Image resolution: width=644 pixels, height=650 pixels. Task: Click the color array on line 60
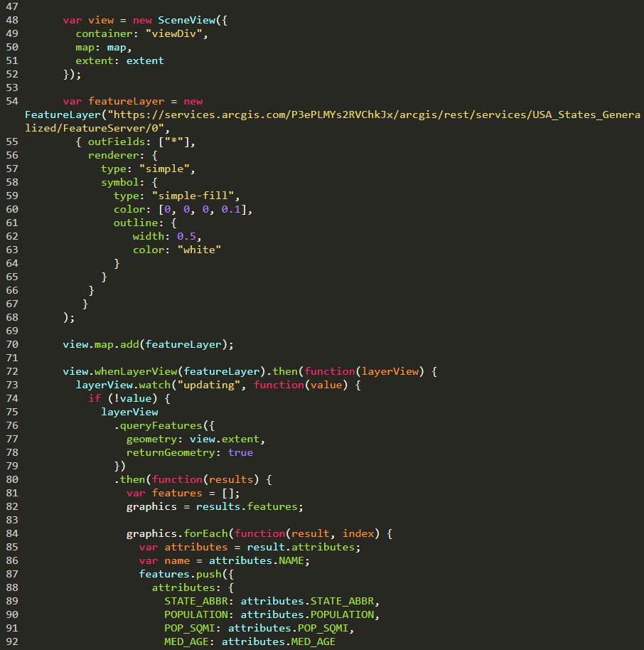(x=208, y=209)
